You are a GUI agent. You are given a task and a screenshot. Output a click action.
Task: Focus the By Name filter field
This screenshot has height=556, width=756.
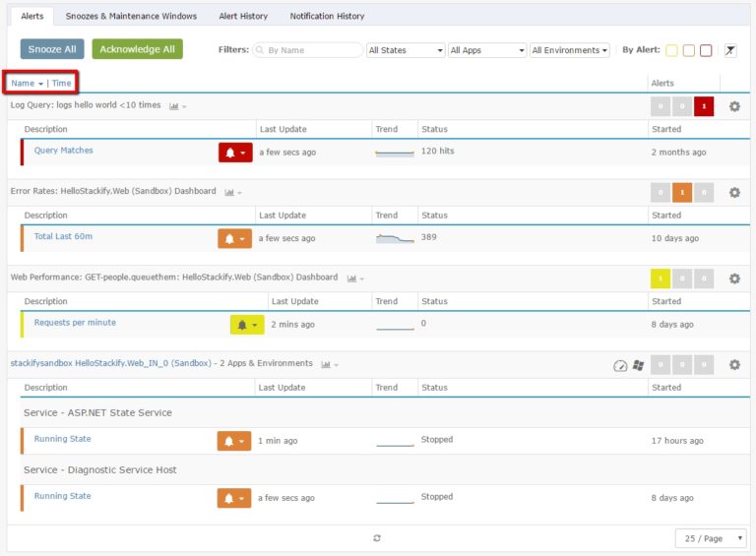[x=307, y=50]
